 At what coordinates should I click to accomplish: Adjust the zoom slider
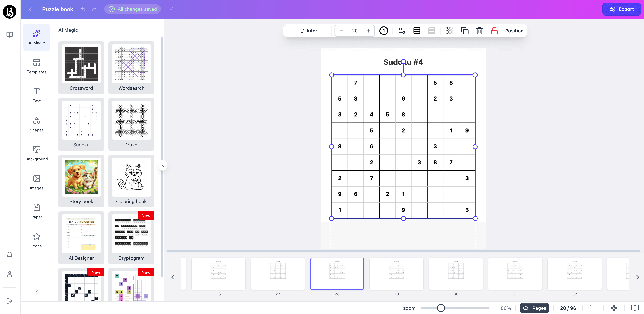tap(441, 308)
